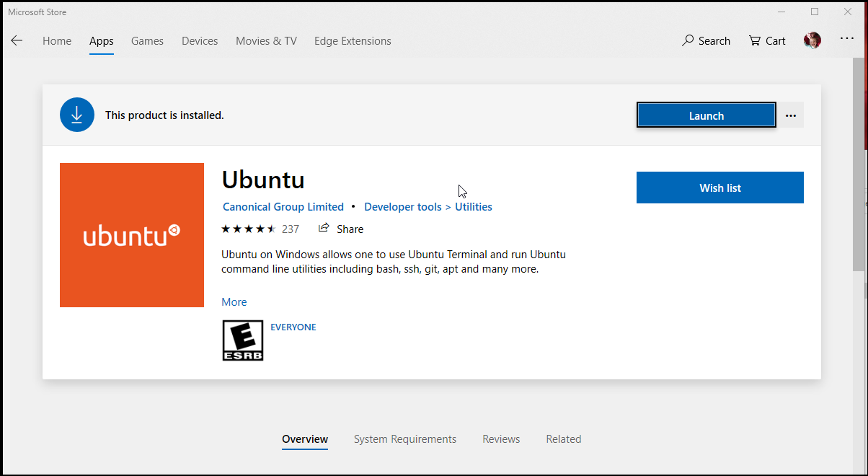This screenshot has height=476, width=868.
Task: Open the Devices tab
Action: 200,41
